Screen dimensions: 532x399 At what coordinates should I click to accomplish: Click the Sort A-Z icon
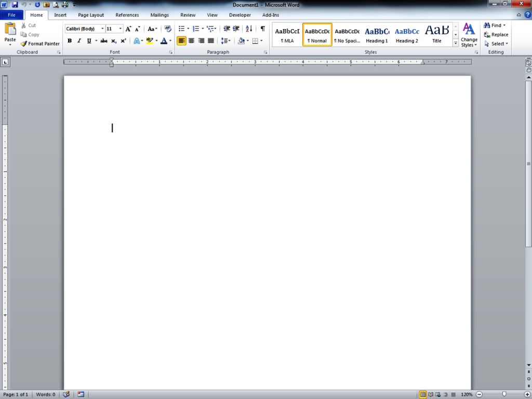(x=249, y=29)
